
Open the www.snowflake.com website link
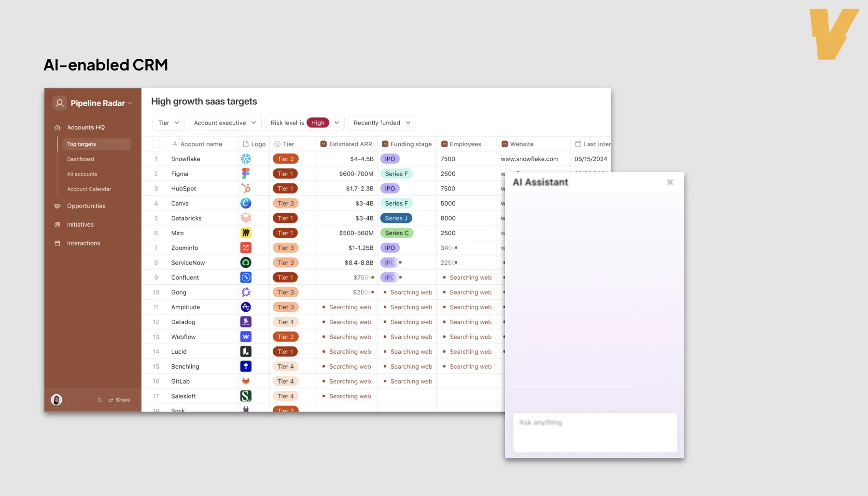pyautogui.click(x=529, y=158)
